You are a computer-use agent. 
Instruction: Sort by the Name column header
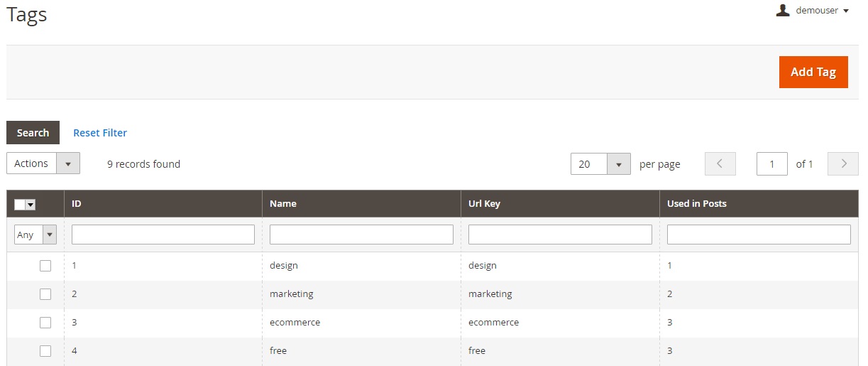click(x=283, y=204)
